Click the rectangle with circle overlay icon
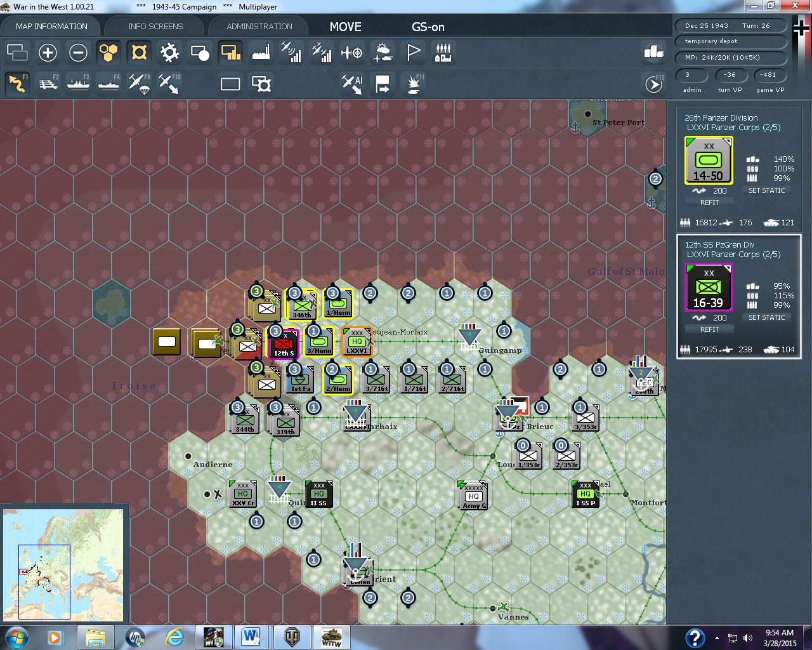812x650 pixels. click(x=200, y=52)
